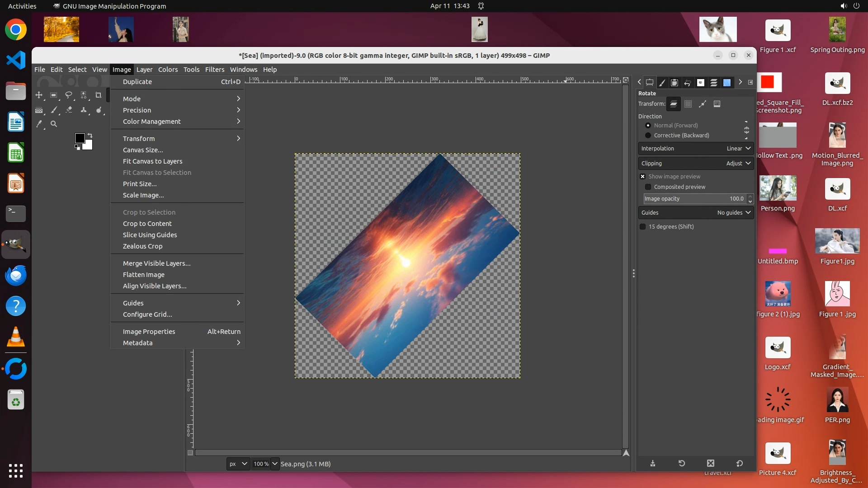Select the Free Select lasso tool
Image resolution: width=868 pixels, height=488 pixels.
coord(69,95)
